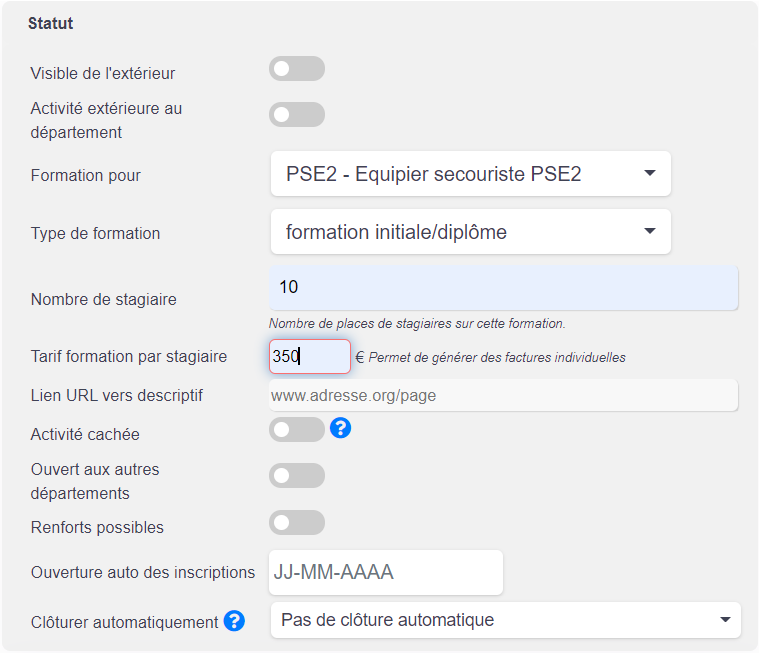Viewport: 759px width, 653px height.
Task: Click help icon next to Clôturer automatiquement
Action: click(x=234, y=621)
